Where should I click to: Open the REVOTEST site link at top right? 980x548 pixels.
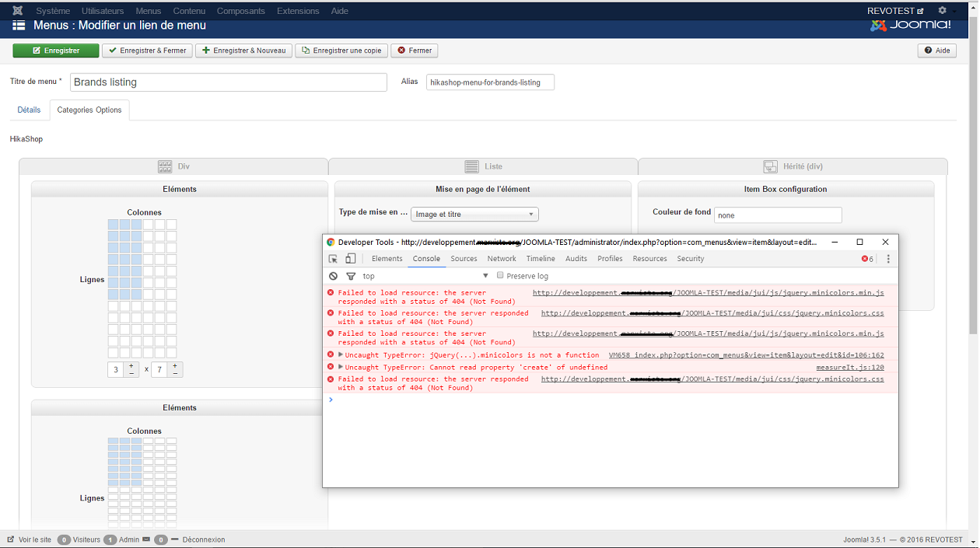tap(895, 11)
